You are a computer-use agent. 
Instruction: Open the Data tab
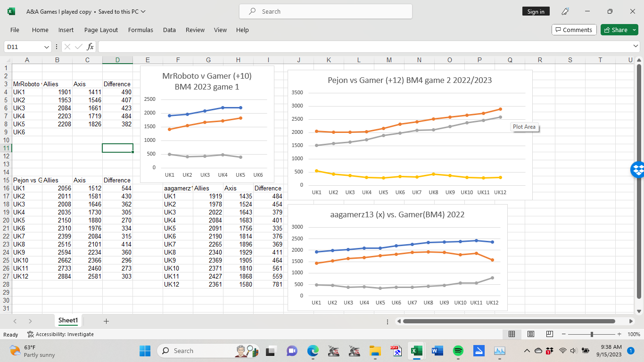point(169,30)
